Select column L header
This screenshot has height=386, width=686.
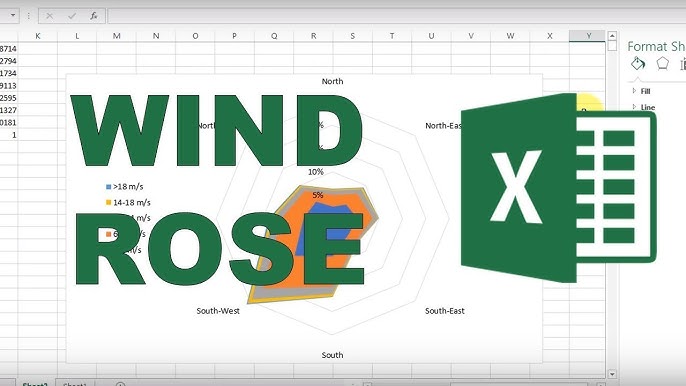77,36
